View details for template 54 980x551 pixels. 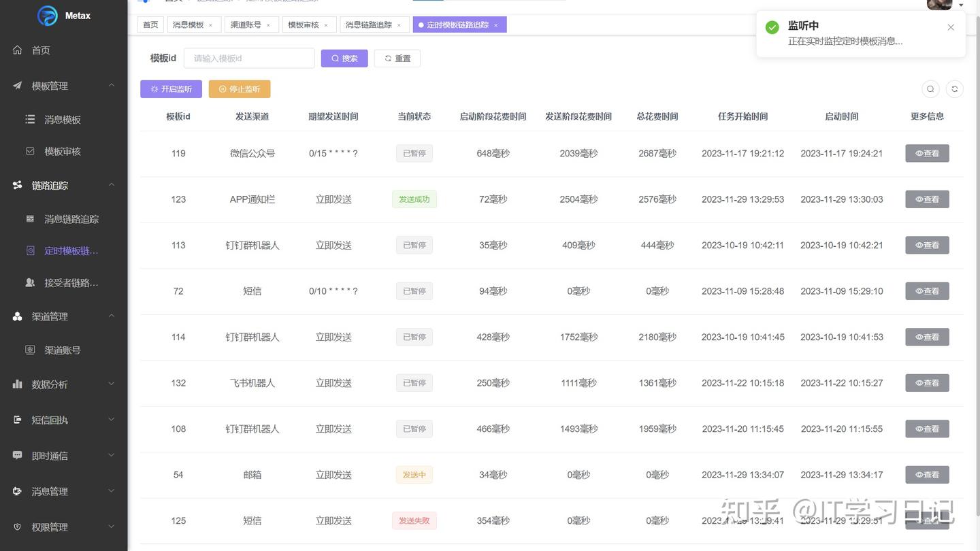927,475
